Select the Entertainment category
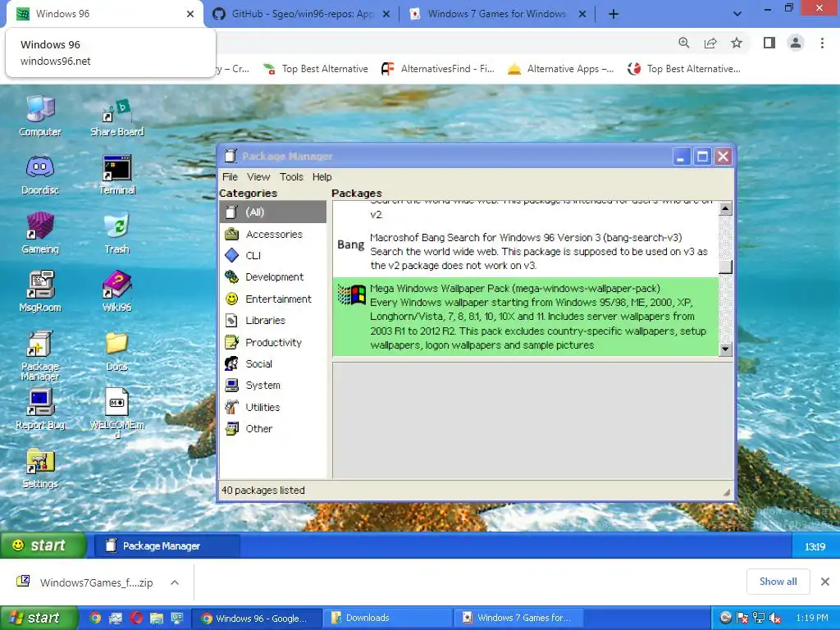The height and width of the screenshot is (630, 840). 273,299
